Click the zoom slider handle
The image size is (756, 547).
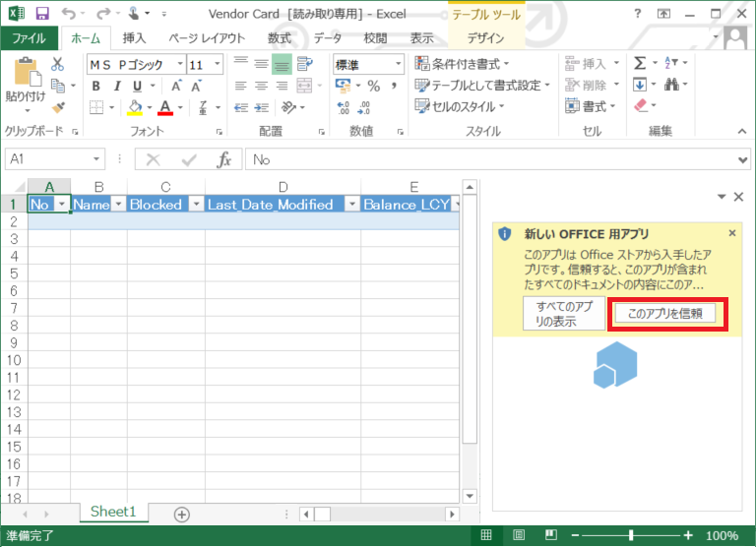[631, 535]
